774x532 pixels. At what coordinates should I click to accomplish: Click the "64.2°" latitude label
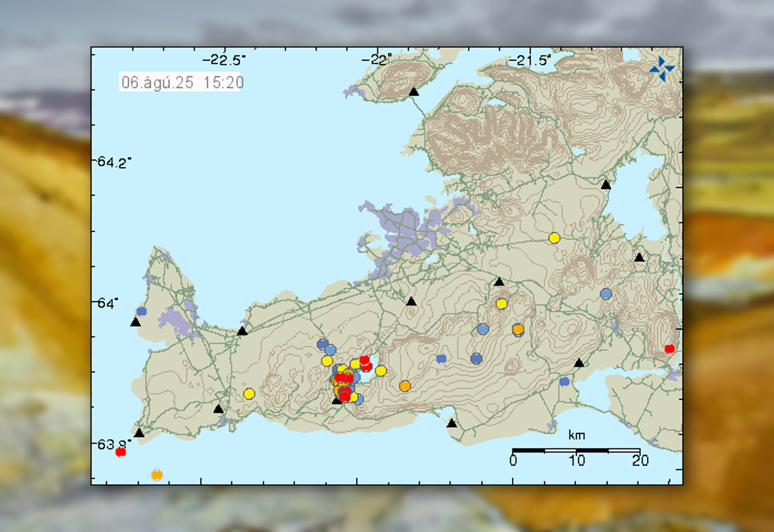[114, 162]
